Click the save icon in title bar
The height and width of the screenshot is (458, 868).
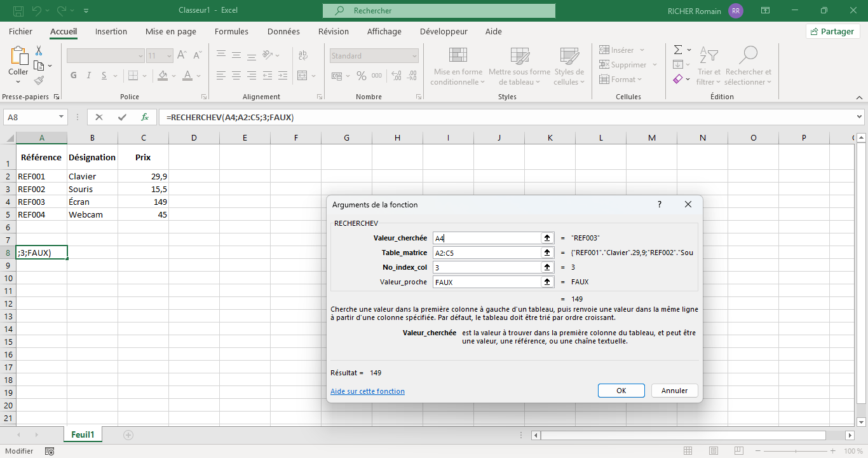18,11
